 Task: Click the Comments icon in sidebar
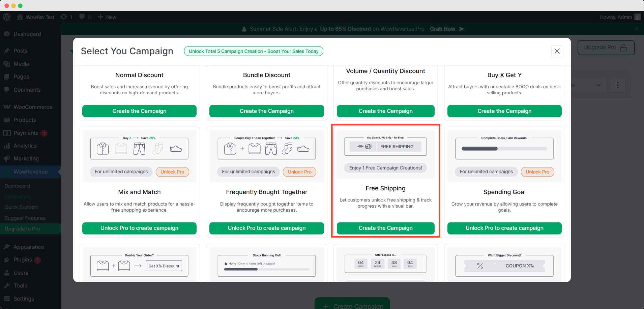pyautogui.click(x=7, y=90)
